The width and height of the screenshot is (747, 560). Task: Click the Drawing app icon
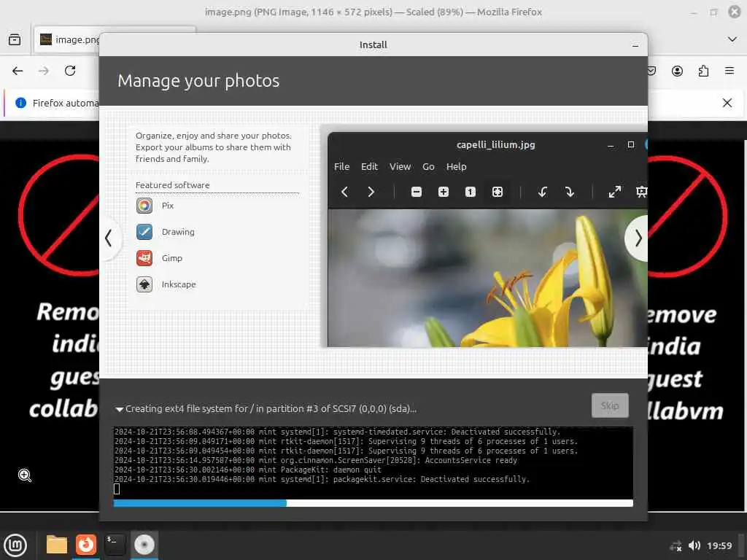coord(144,232)
